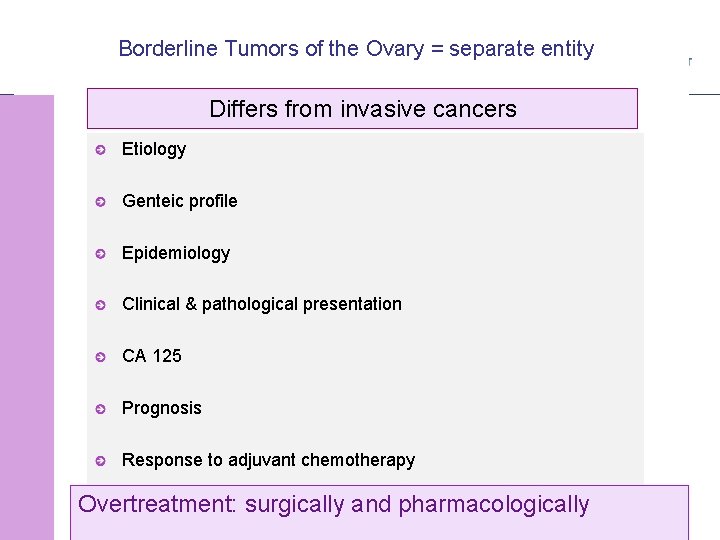Click the bullet arrow beside Prognosis

(100, 409)
